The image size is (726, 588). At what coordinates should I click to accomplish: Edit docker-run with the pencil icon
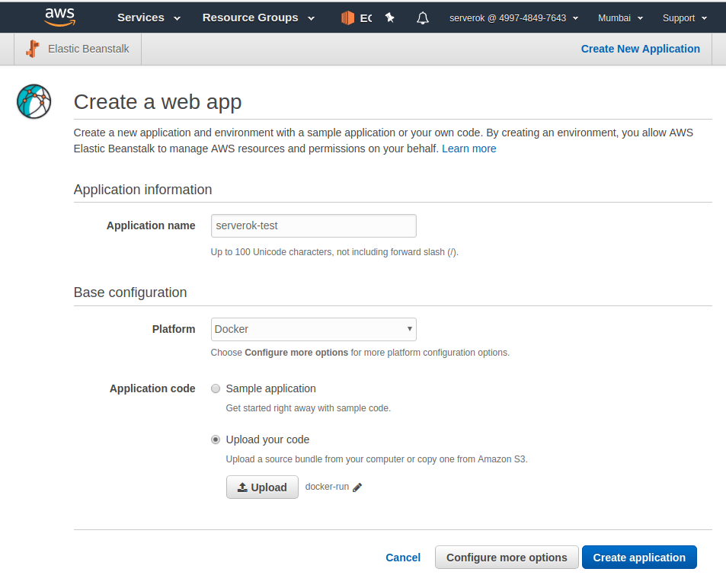point(357,487)
